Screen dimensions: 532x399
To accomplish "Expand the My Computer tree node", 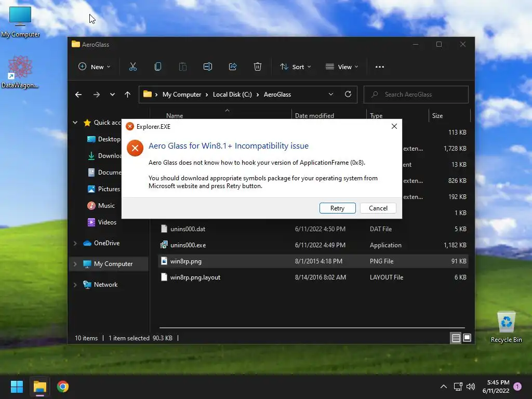I will tap(75, 264).
